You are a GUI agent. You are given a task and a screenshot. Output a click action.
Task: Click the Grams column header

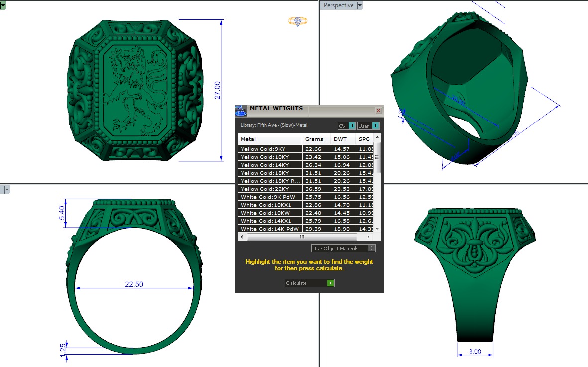pos(314,139)
